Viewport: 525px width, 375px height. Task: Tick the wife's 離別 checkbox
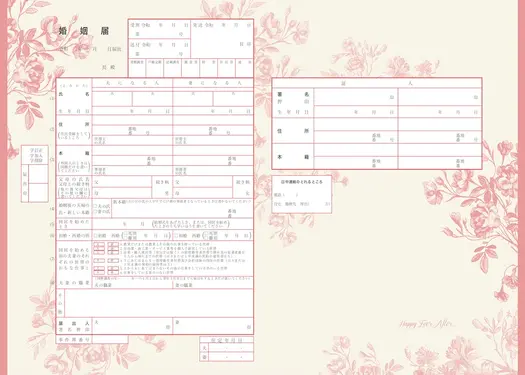tap(206, 238)
